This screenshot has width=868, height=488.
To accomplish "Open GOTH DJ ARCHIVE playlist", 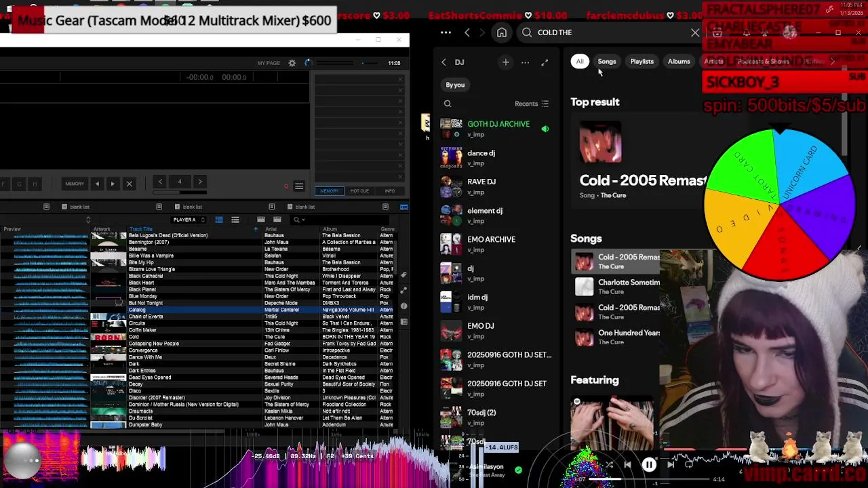I will point(496,129).
